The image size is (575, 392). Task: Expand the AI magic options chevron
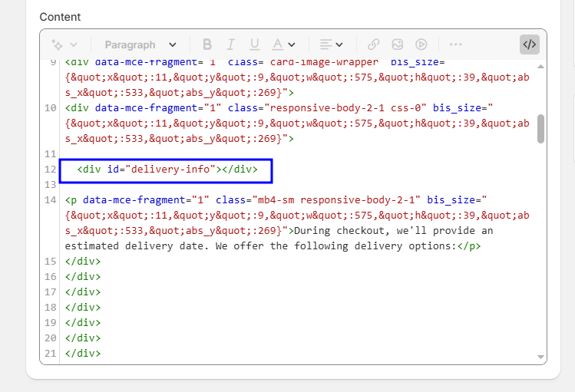[x=74, y=44]
